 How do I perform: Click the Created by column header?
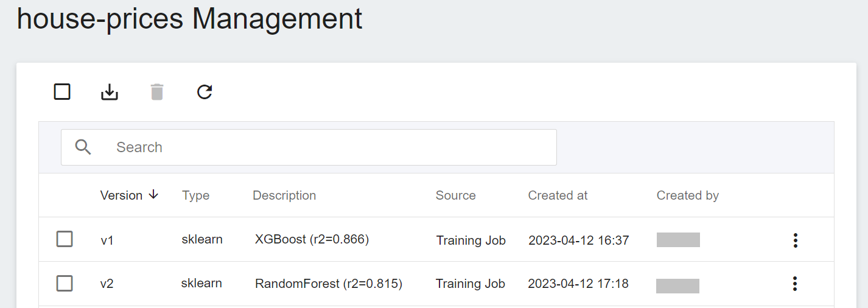[687, 195]
